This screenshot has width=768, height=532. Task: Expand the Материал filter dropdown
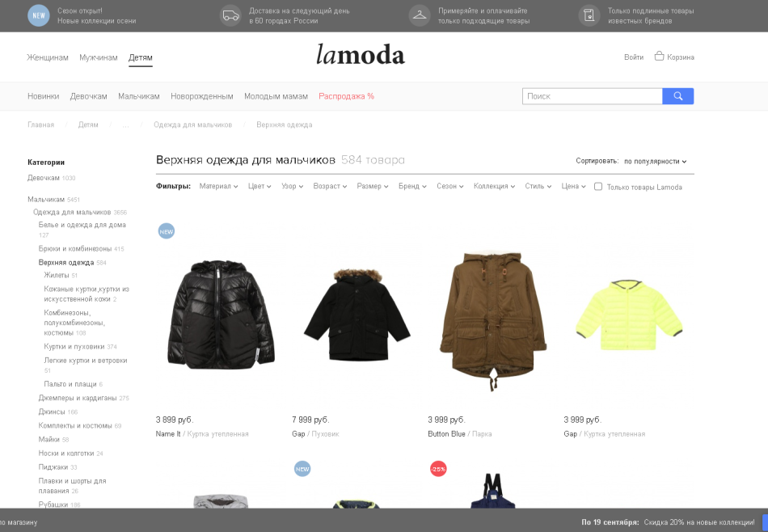coord(218,186)
